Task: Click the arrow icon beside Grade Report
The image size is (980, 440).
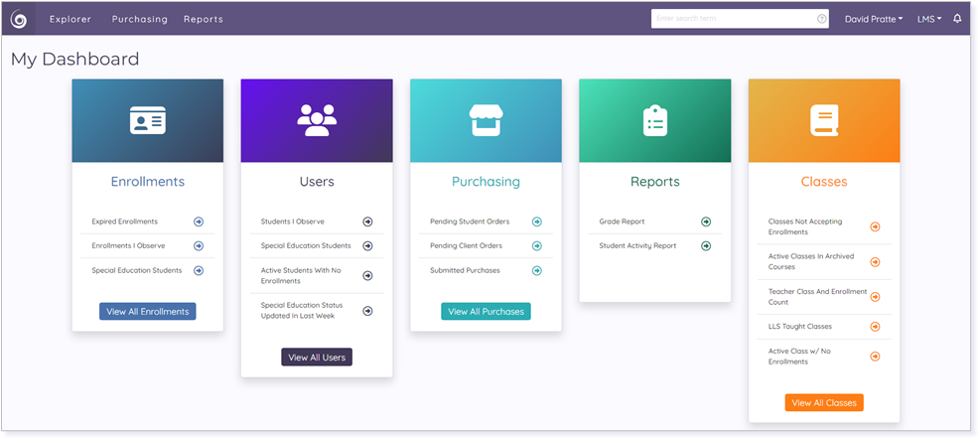Action: pos(706,221)
